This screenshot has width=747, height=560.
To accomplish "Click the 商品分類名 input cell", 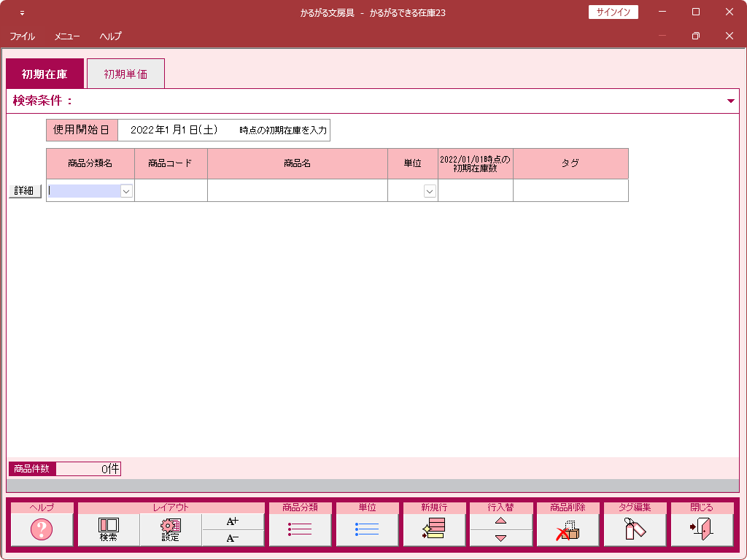I will 85,191.
